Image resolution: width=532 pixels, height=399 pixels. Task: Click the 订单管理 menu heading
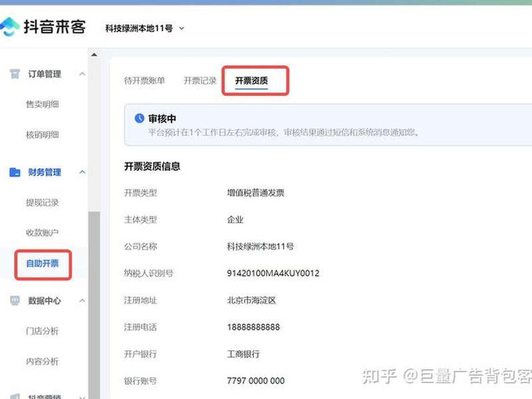pos(45,74)
